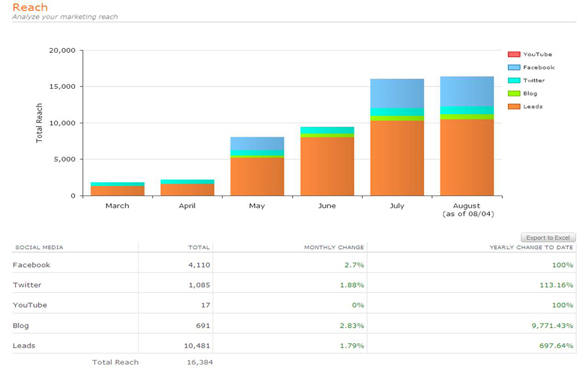Click the March bar in the chart

(x=118, y=189)
